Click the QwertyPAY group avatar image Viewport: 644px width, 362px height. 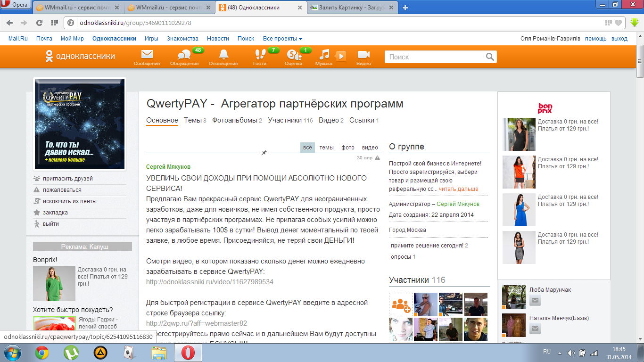(80, 124)
